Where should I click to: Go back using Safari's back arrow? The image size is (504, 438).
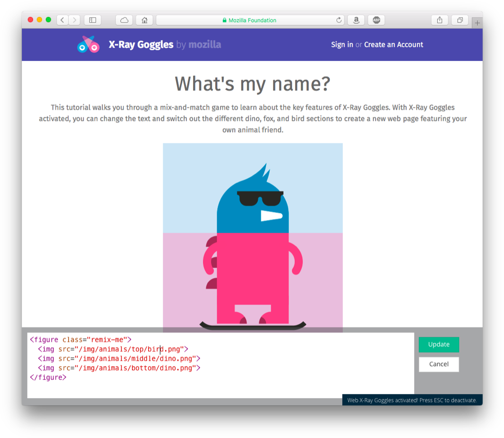pyautogui.click(x=62, y=20)
